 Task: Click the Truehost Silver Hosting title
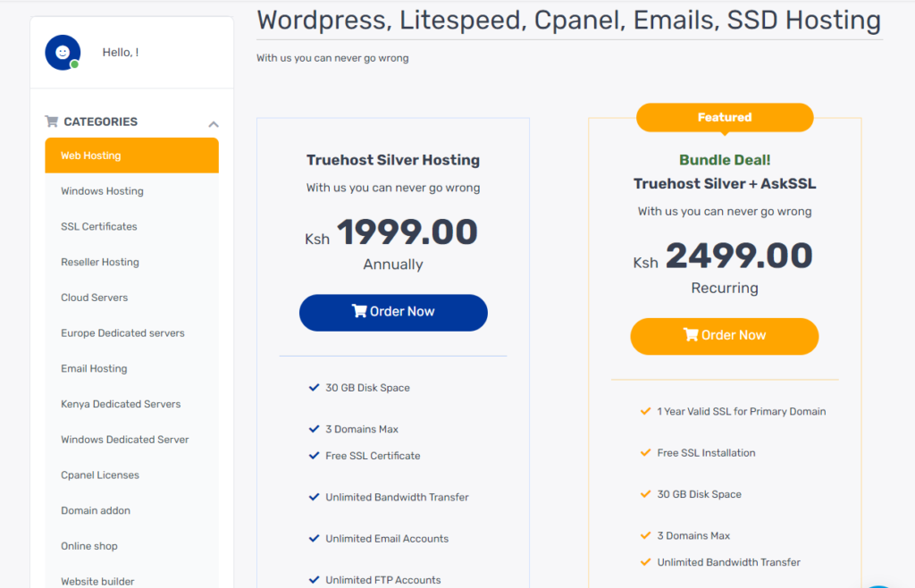[x=393, y=160]
